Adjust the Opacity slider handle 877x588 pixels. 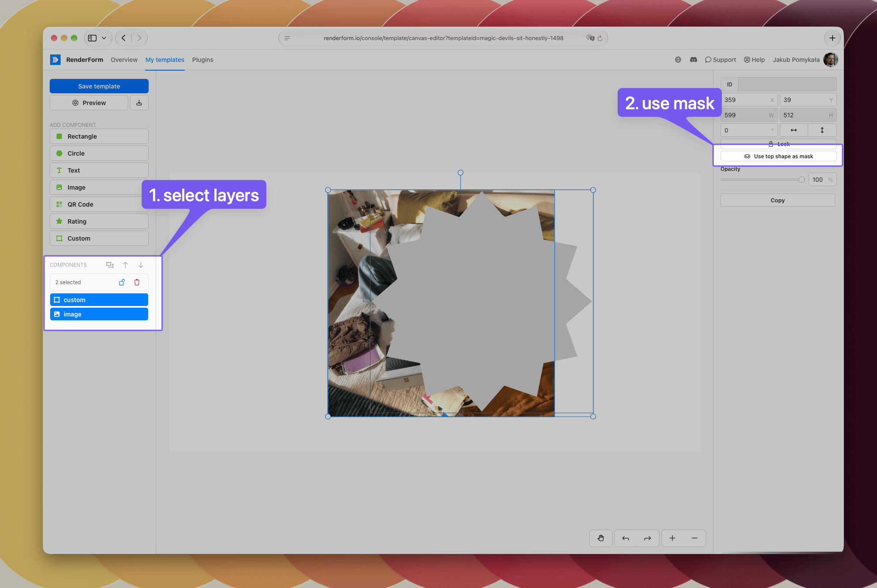[x=801, y=180]
